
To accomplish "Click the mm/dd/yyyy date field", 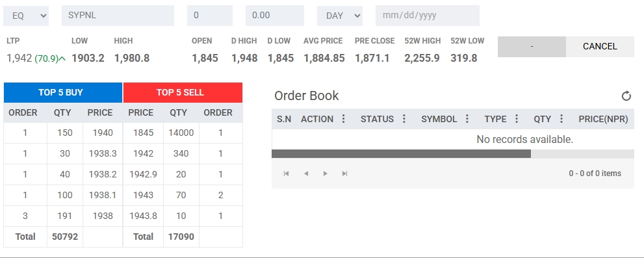I will point(428,16).
